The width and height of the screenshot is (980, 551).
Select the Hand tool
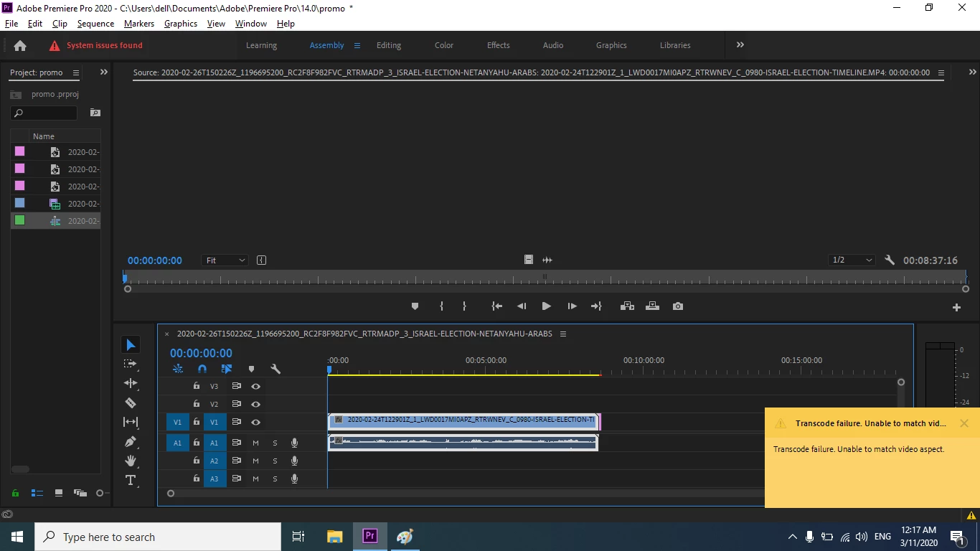131,461
